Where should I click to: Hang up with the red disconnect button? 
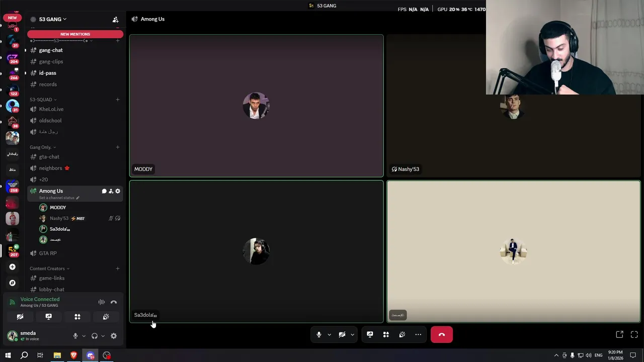click(442, 334)
